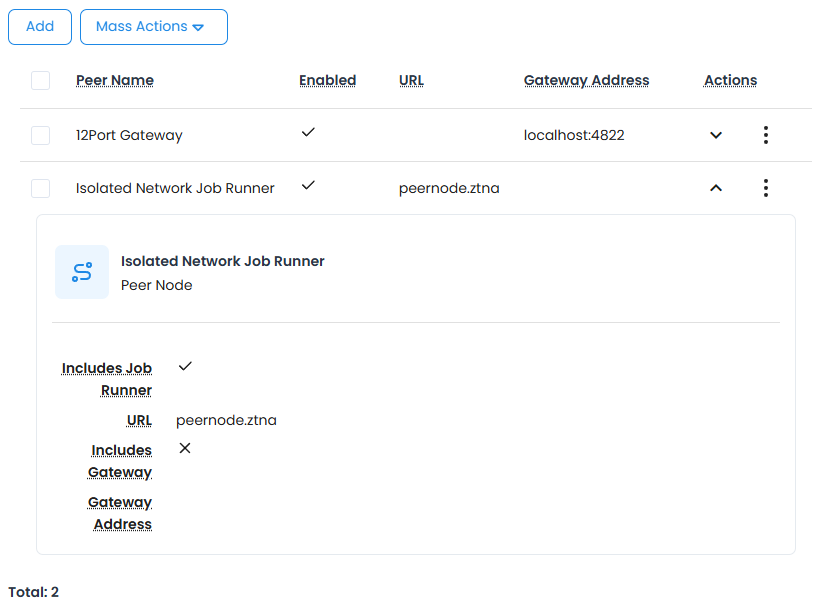Viewport: 825px width, 604px height.
Task: Click the Gateway Address label in detail card
Action: (121, 512)
